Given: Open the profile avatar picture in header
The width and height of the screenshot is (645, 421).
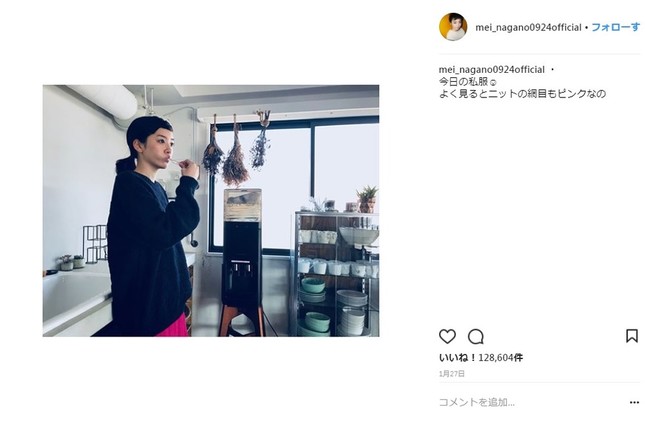Looking at the screenshot, I should (453, 27).
